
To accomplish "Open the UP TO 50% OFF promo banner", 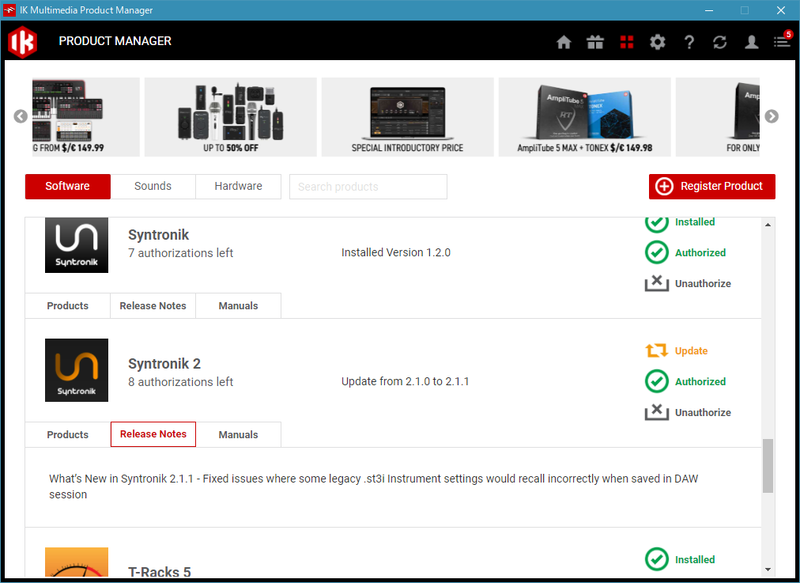I will 231,117.
